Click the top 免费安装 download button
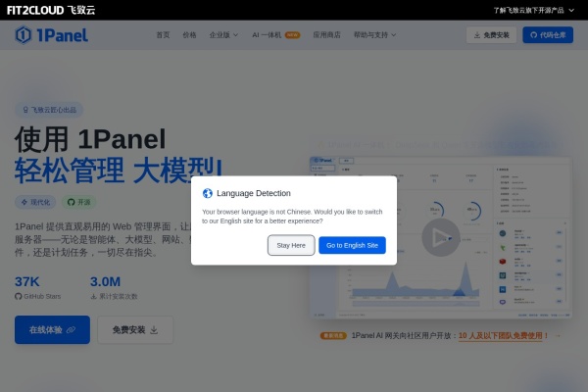The width and height of the screenshot is (588, 392). (491, 35)
